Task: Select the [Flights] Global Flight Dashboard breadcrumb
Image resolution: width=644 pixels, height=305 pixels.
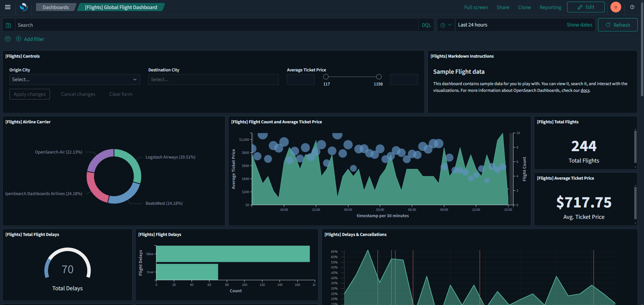Action: coord(121,7)
